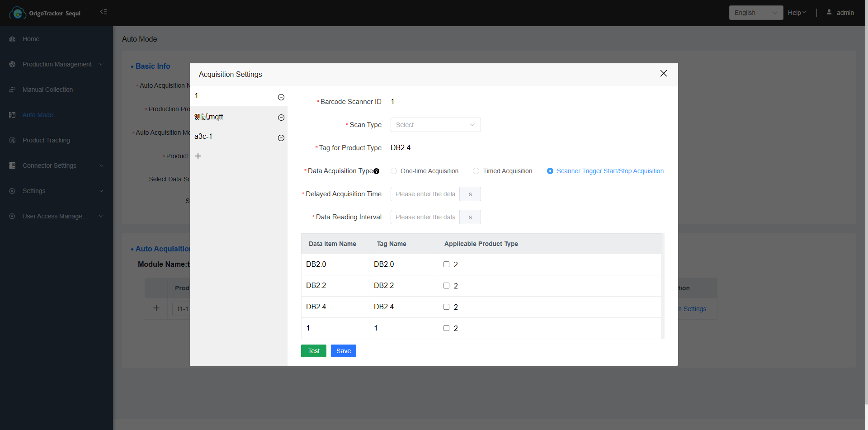Tick the checkbox in the DB2.4 row
This screenshot has width=868, height=430.
(446, 307)
